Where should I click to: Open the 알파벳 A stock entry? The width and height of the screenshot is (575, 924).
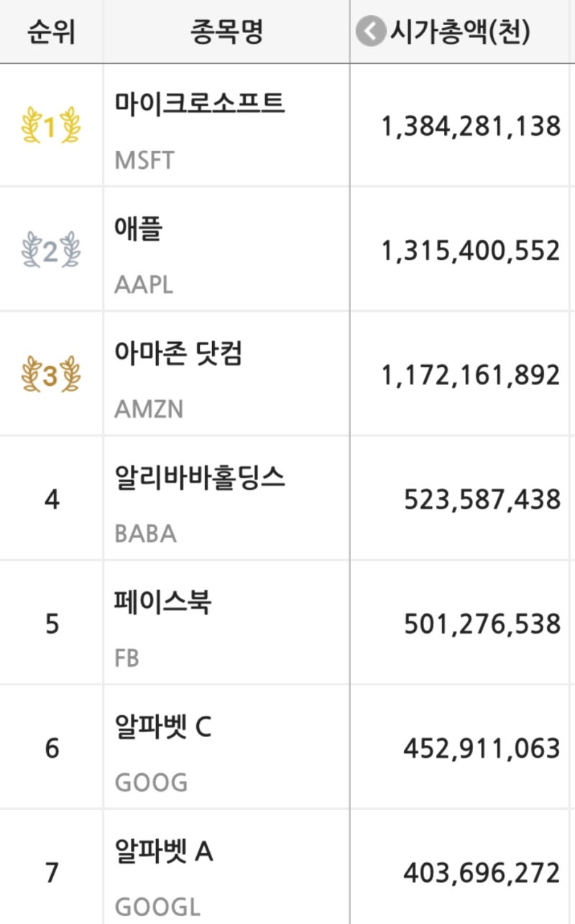click(x=164, y=852)
